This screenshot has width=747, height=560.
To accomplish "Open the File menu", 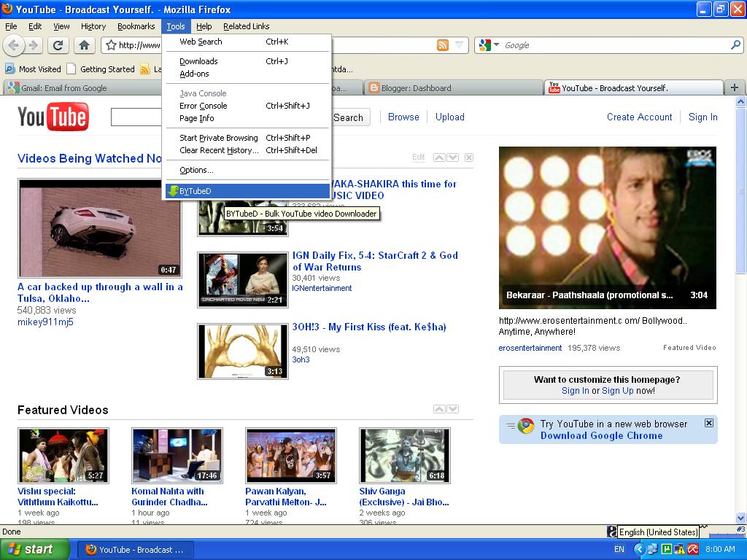I will click(x=11, y=26).
